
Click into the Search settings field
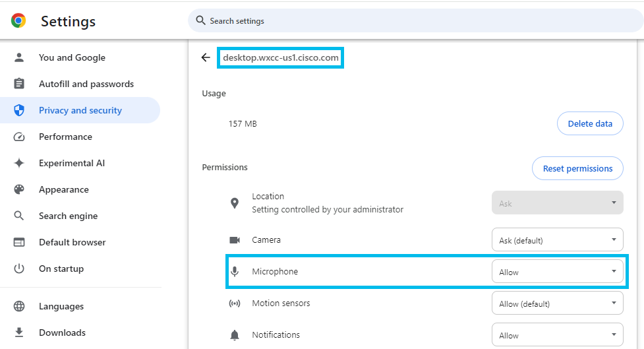point(416,20)
